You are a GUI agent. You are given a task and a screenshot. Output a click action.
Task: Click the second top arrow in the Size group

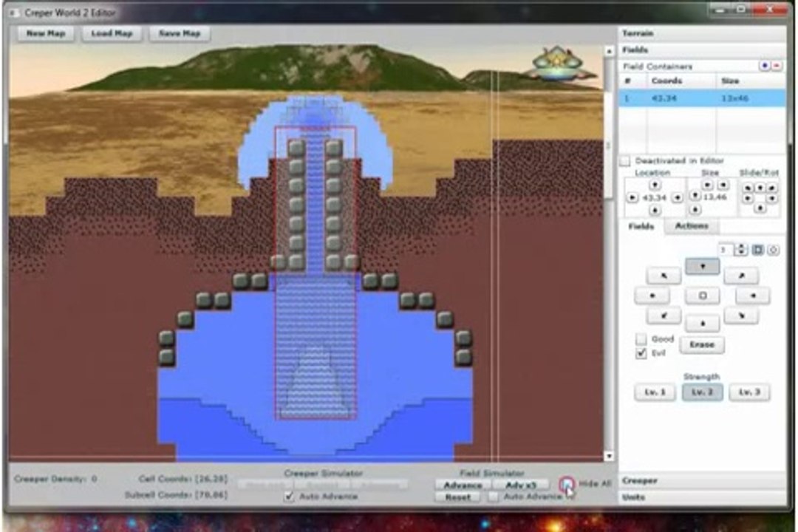click(723, 185)
